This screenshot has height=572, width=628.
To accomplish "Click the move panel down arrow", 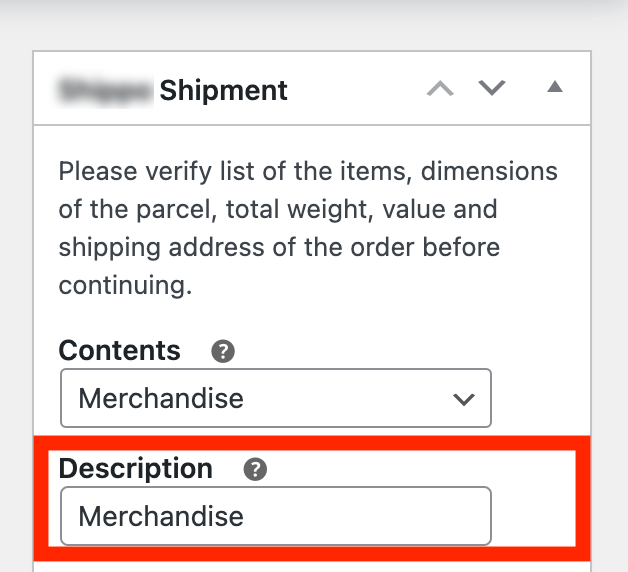I will [491, 89].
